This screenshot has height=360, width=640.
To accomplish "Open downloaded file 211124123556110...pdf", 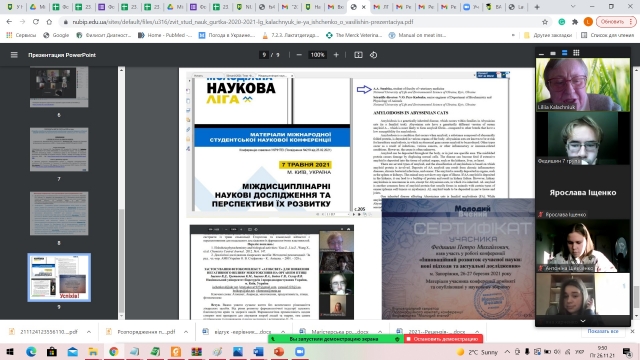I will click(44, 332).
